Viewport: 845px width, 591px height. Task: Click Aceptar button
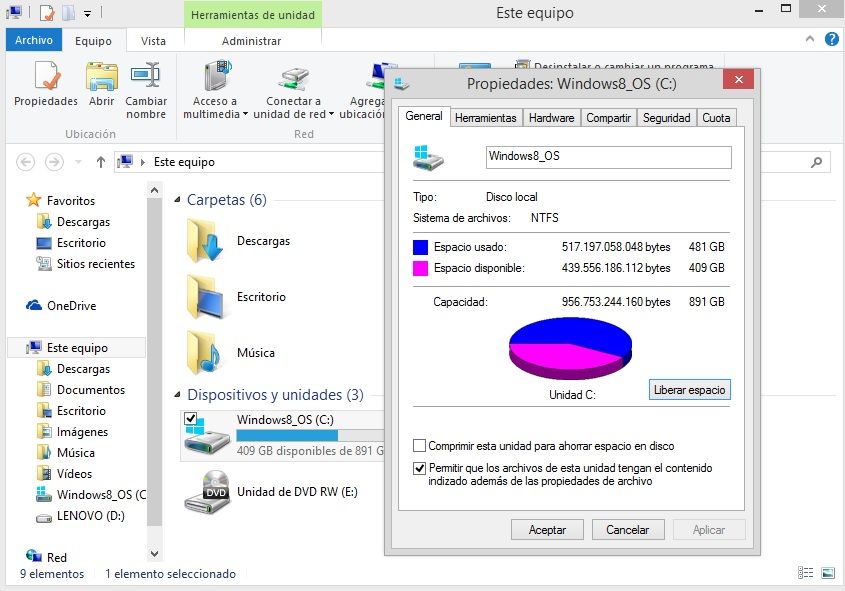click(x=547, y=530)
